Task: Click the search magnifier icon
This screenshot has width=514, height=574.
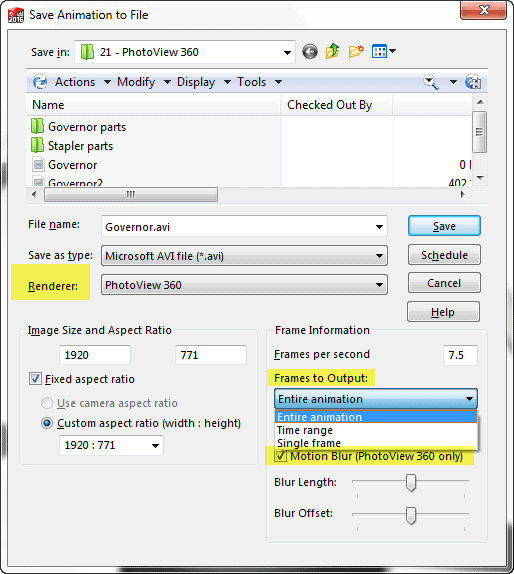Action: coord(431,82)
